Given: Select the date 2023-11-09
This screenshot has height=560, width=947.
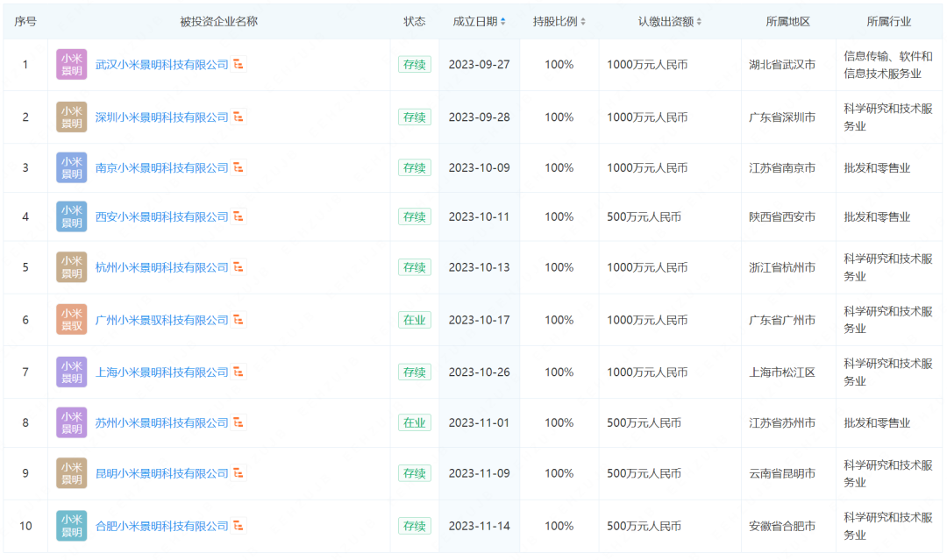Looking at the screenshot, I should (479, 474).
